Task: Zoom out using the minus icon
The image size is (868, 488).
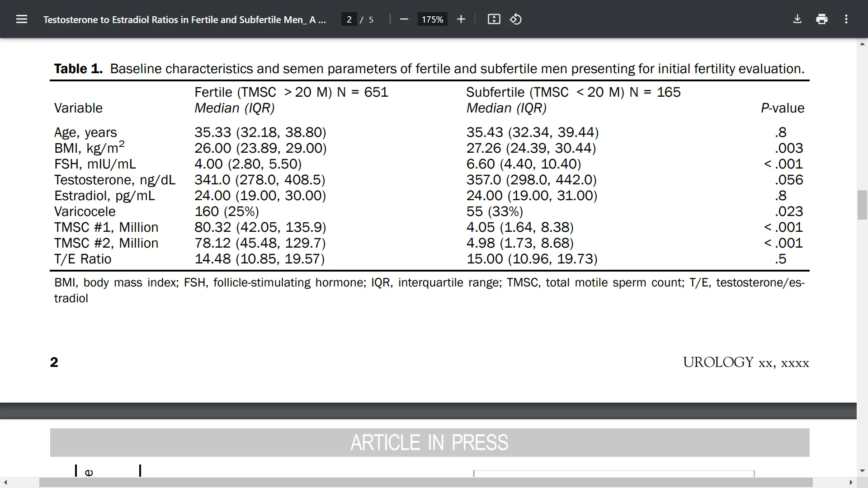Action: (x=404, y=19)
